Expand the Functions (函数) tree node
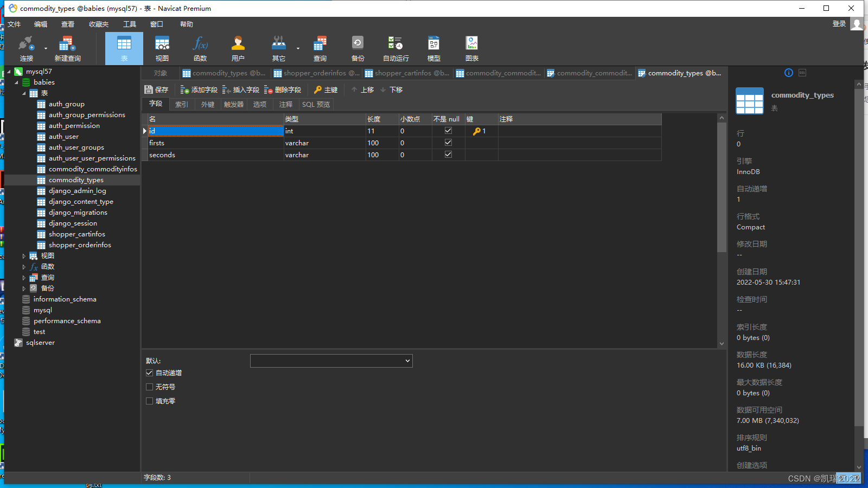 click(x=24, y=267)
